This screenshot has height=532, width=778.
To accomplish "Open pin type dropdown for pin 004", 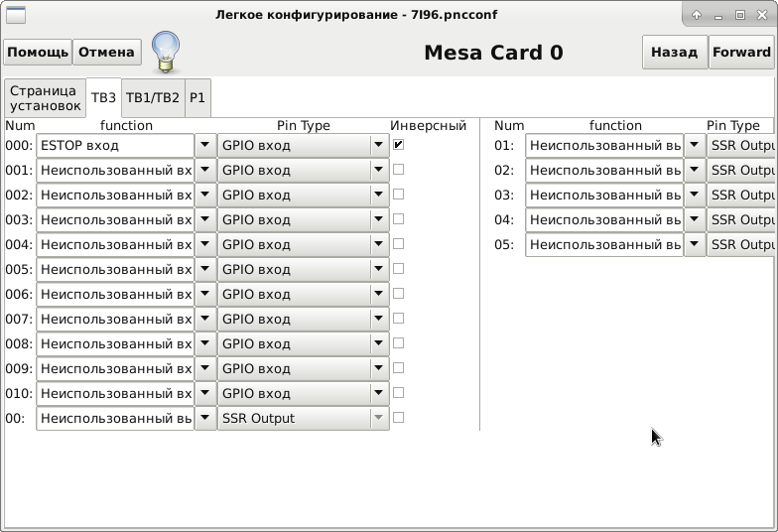I will point(304,244).
